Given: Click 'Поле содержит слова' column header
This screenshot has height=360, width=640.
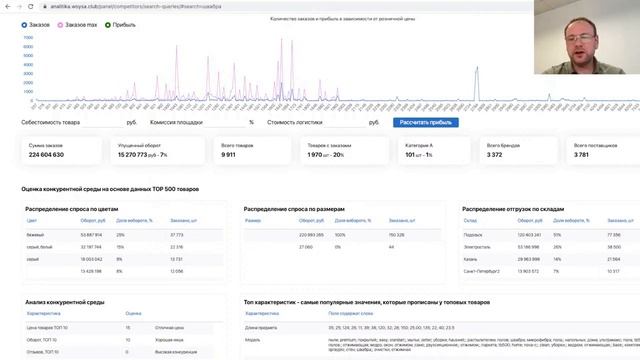Looking at the screenshot, I should 350,313.
